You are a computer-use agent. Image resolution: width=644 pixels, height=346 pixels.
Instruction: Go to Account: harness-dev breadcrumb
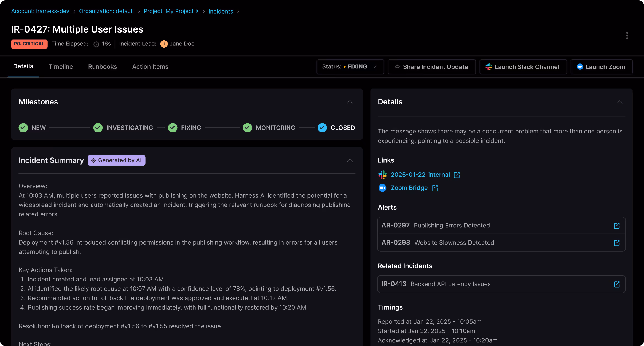pos(40,11)
